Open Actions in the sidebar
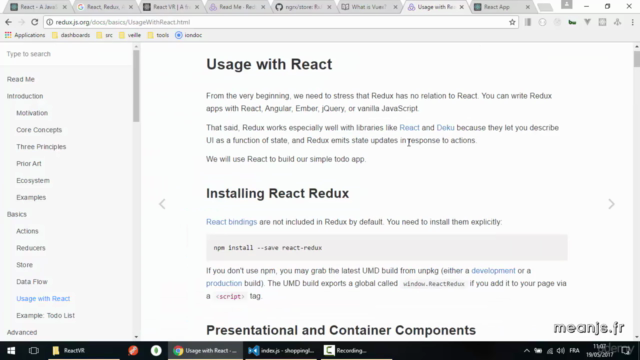The width and height of the screenshot is (640, 360). click(x=27, y=231)
